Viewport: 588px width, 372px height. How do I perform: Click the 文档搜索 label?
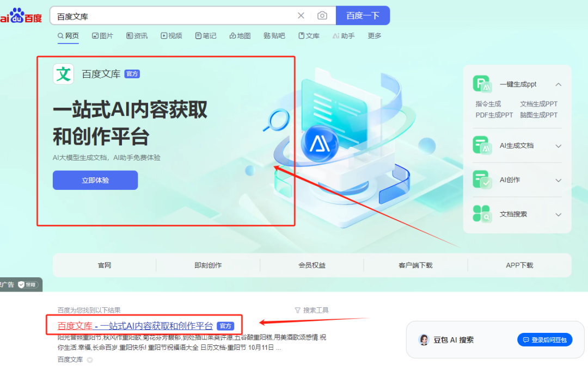coord(513,214)
